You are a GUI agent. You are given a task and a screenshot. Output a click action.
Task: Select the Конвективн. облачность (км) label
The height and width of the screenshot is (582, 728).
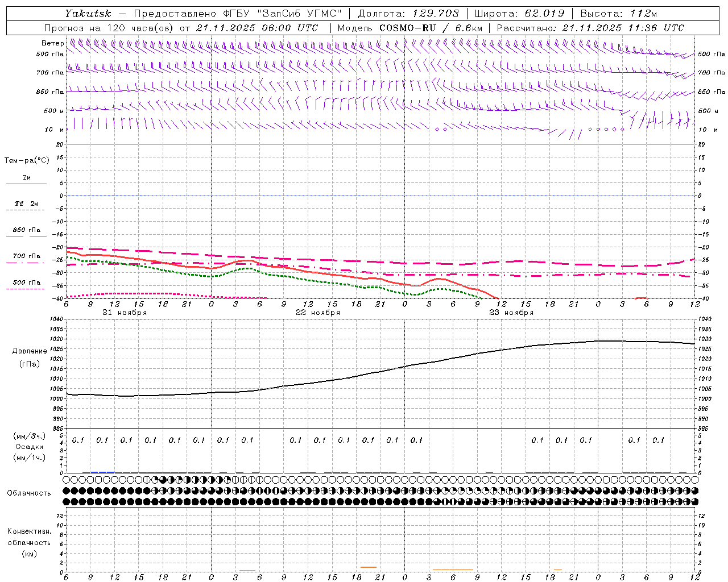[x=29, y=542]
